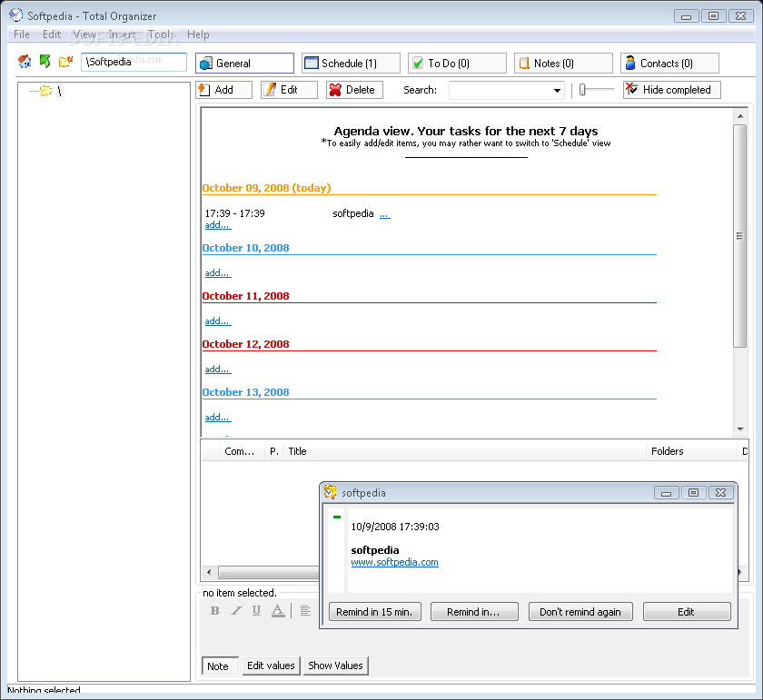763x700 pixels.
Task: Click the green arrow up-folder icon
Action: (x=45, y=62)
